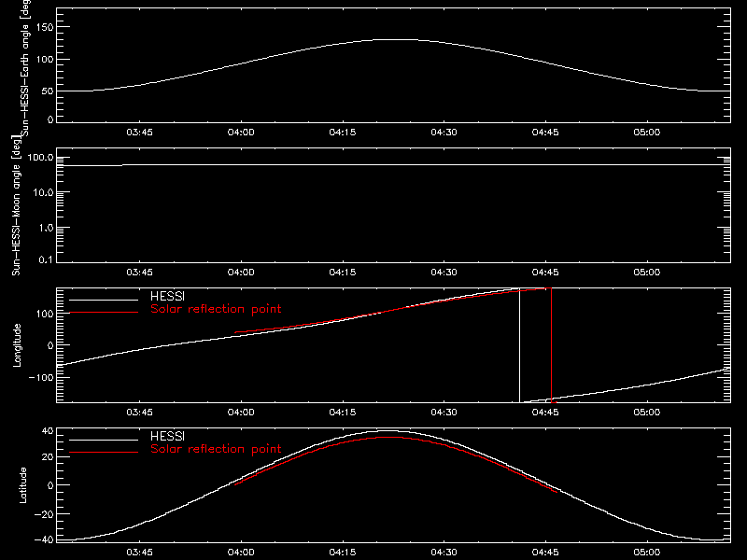
Task: Pick 05:00 label under Moon angle plot
Action: tap(647, 272)
